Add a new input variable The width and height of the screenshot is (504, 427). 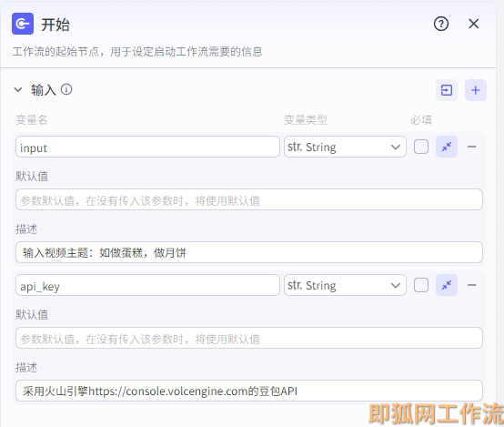click(x=476, y=90)
